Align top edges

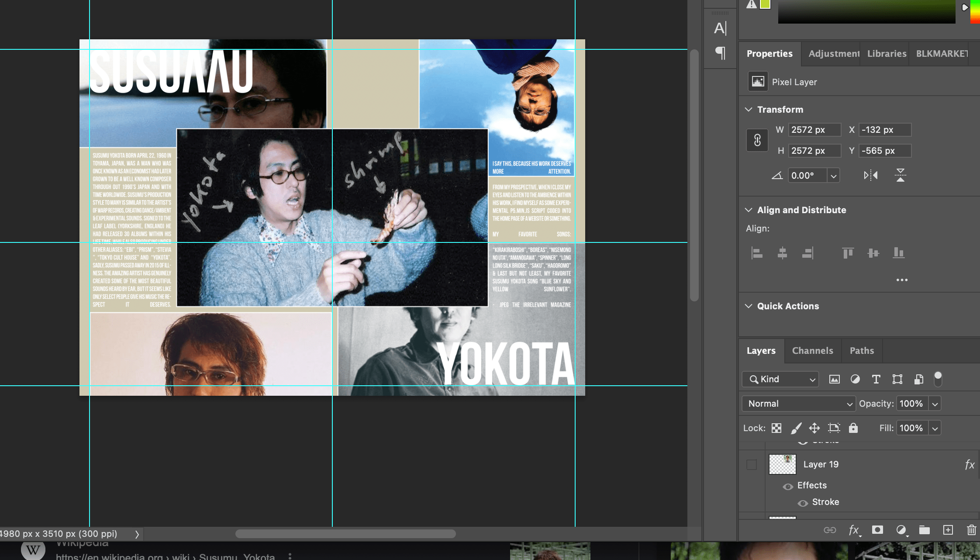(x=848, y=253)
